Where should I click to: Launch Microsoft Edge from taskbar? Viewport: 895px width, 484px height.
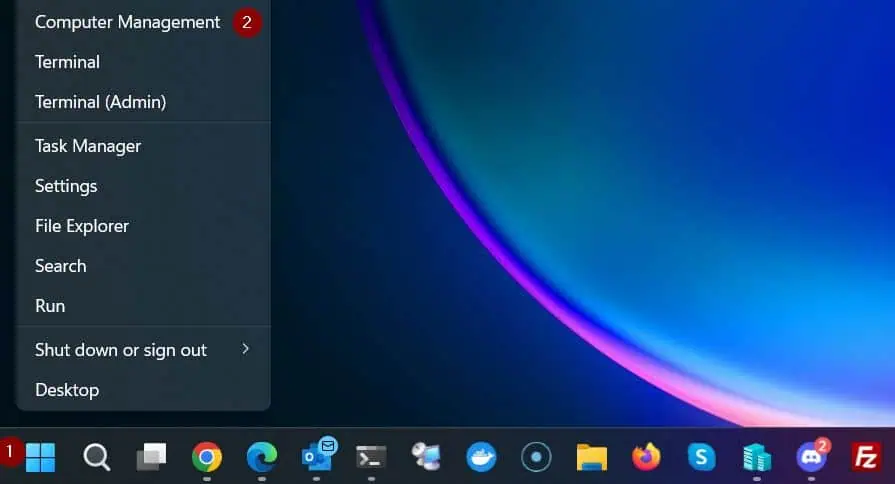[x=261, y=457]
